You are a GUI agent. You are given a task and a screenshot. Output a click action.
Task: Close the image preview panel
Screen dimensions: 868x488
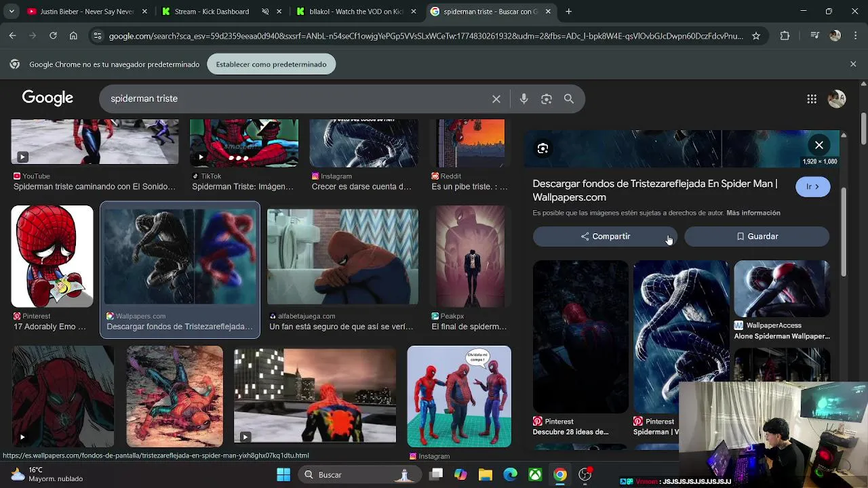pos(819,145)
